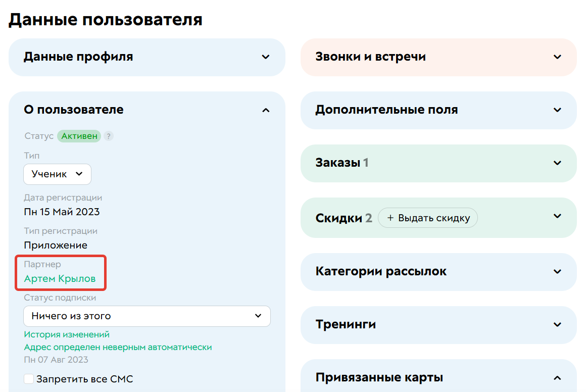Click the question mark icon beside status

click(109, 136)
